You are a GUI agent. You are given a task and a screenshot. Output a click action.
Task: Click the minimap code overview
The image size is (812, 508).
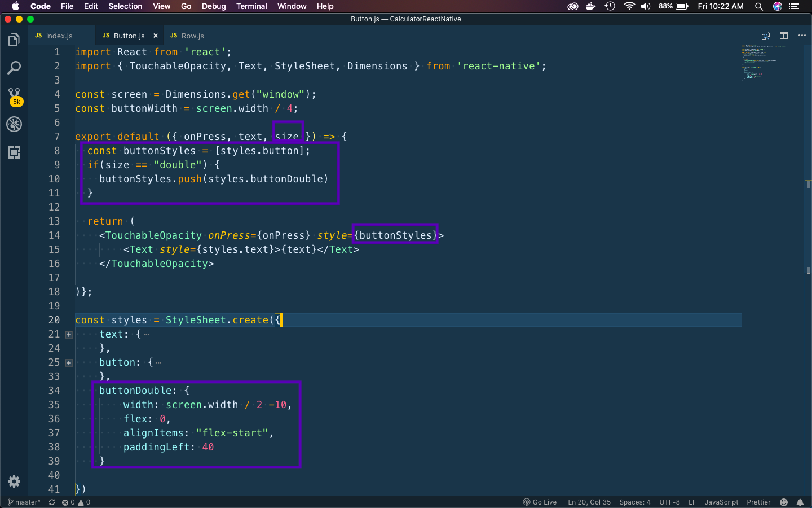[x=764, y=63]
